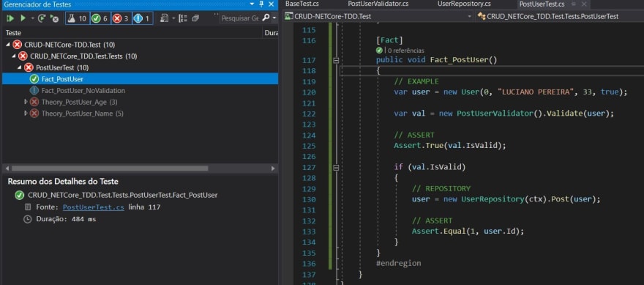
Task: Click '#endregion' on line 136
Action: [398, 263]
